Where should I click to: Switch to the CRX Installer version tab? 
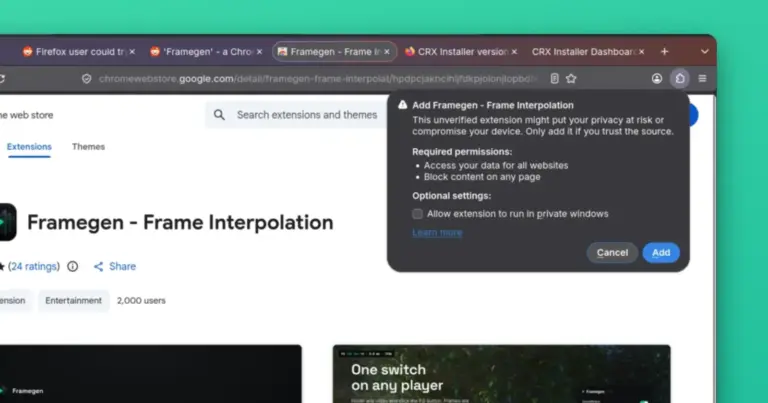coord(461,51)
